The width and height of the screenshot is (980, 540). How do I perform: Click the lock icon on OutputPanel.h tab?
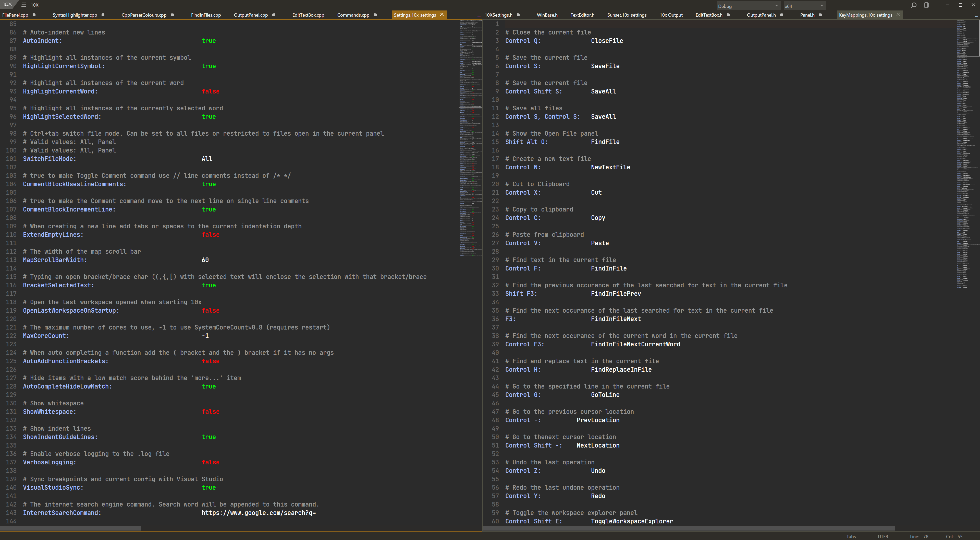coord(781,15)
